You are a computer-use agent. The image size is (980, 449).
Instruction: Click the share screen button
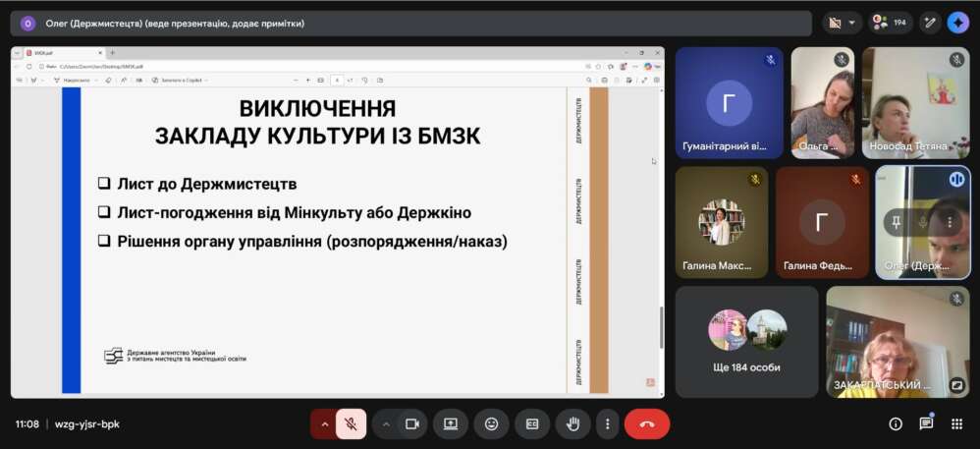(x=451, y=423)
